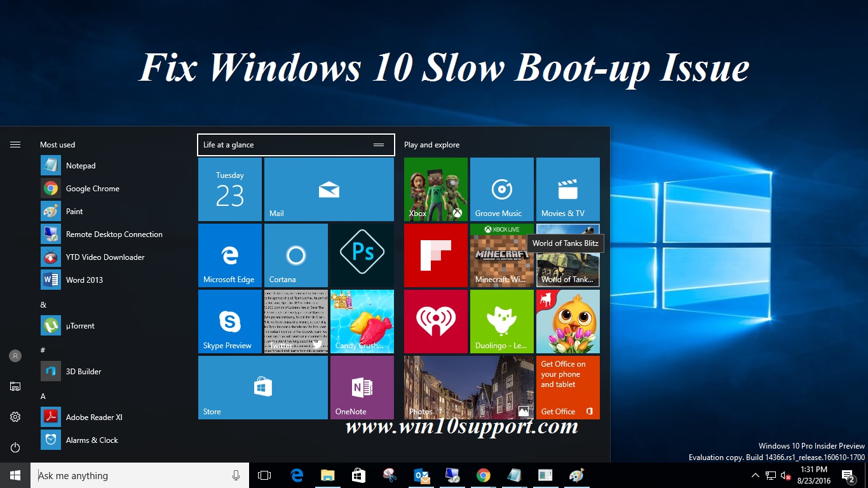Click the muted volume icon in tray
This screenshot has width=868, height=488.
pos(786,475)
